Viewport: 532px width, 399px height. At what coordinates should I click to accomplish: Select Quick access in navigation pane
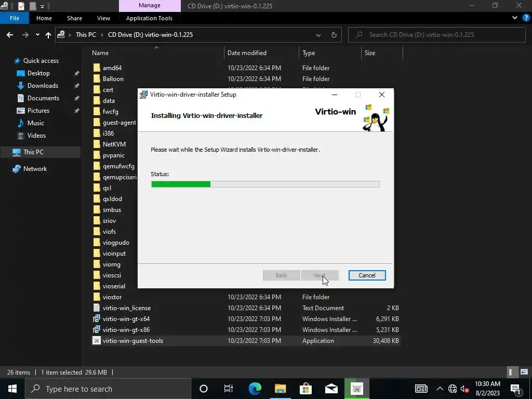pos(41,61)
